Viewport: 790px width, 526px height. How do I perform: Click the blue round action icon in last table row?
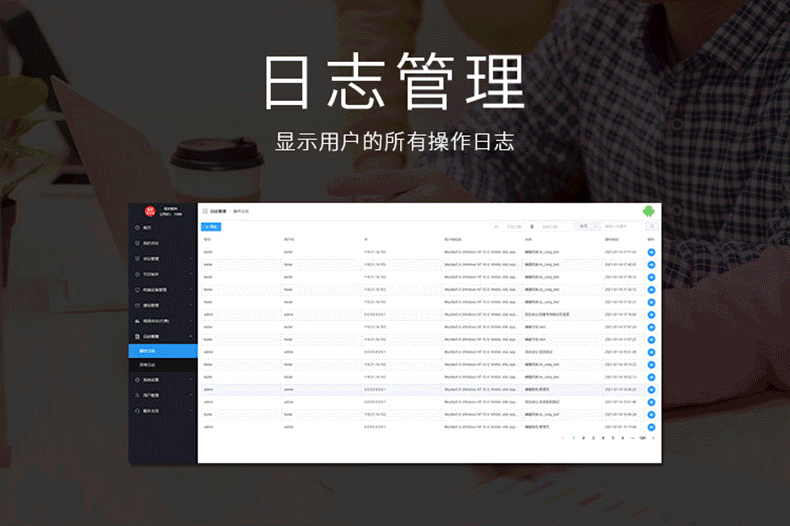(x=651, y=427)
